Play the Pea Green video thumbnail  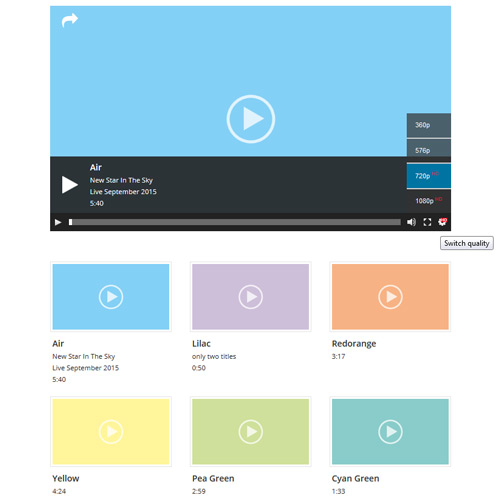click(251, 431)
